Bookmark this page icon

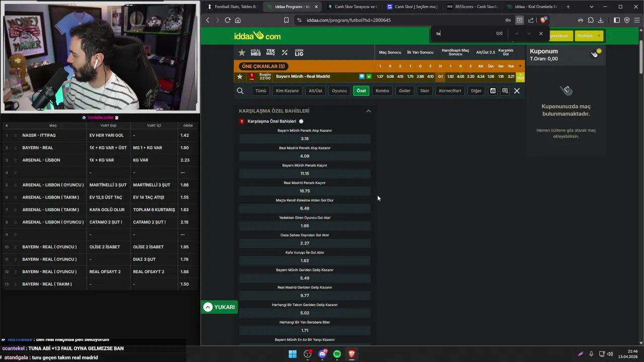(286, 20)
